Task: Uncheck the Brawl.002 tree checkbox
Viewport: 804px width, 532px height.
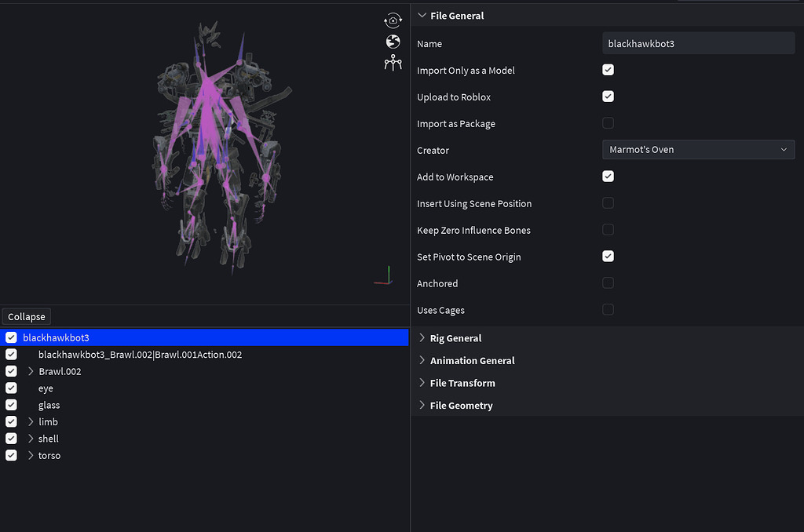Action: tap(11, 371)
